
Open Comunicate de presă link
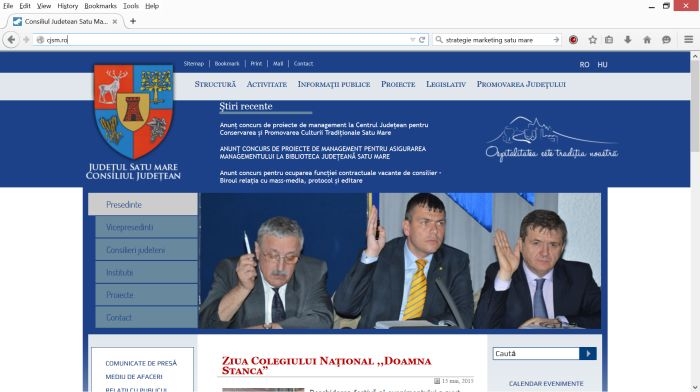pos(141,363)
